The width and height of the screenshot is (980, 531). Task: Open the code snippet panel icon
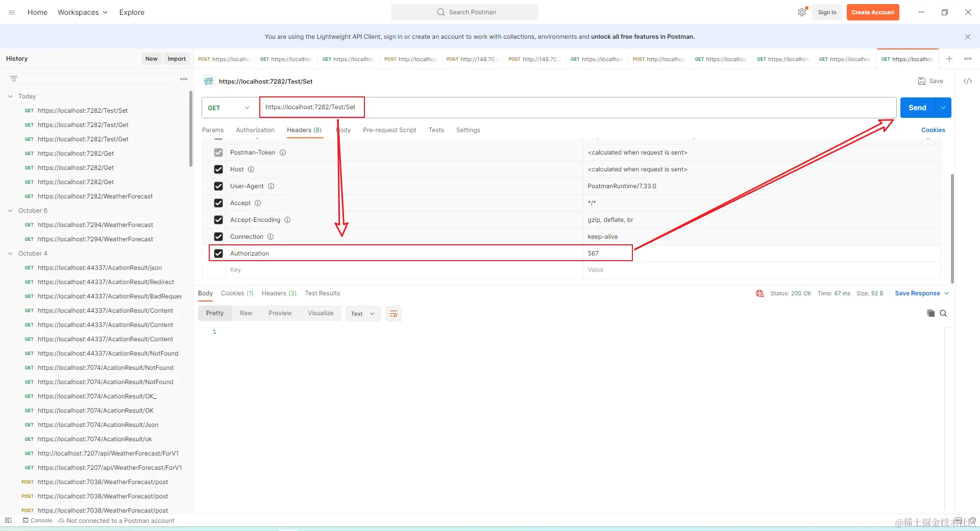click(x=968, y=81)
